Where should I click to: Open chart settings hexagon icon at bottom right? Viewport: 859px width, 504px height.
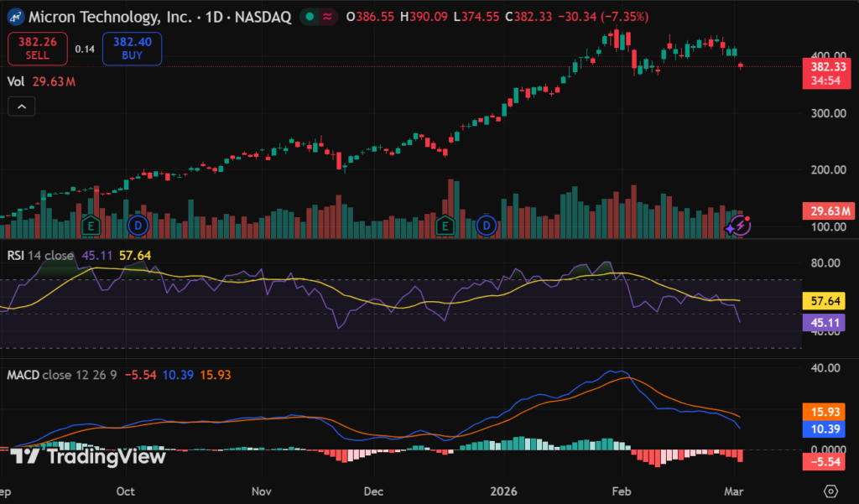pyautogui.click(x=830, y=491)
